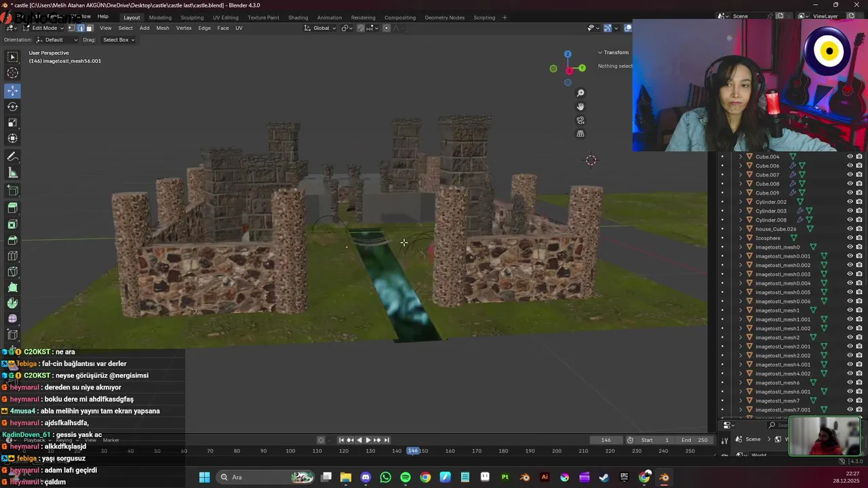Select the Spin tool
The image size is (868, 488).
pos(13,304)
